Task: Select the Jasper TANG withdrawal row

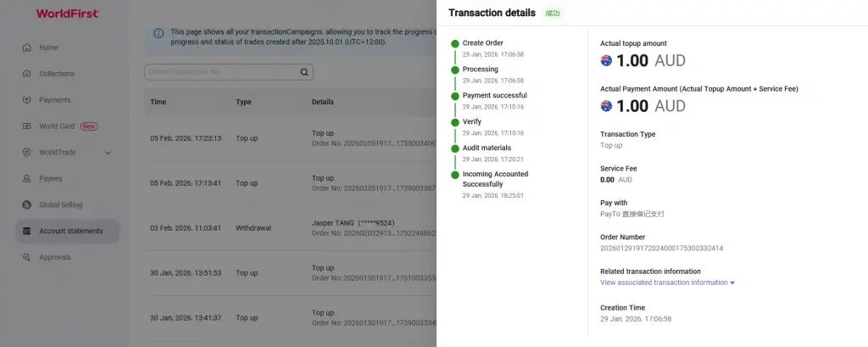Action: [x=288, y=227]
